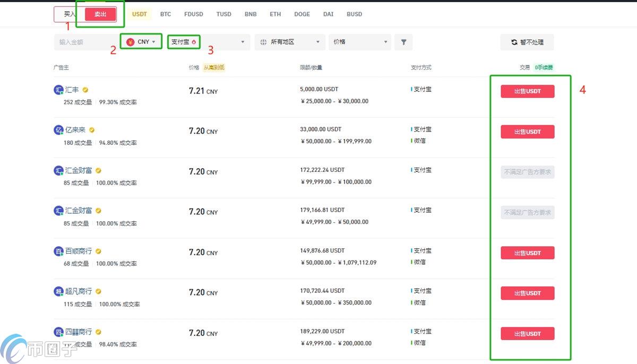Select the BTC coin tab

pos(166,14)
